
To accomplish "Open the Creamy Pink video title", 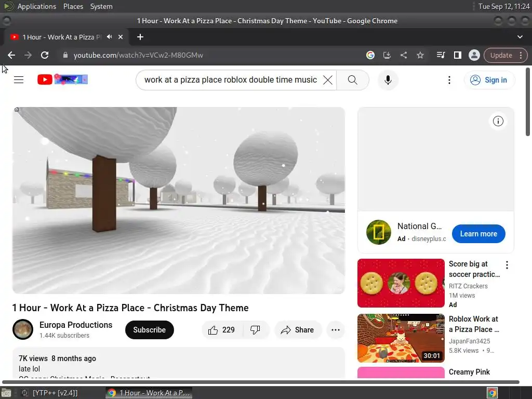I will (x=469, y=372).
